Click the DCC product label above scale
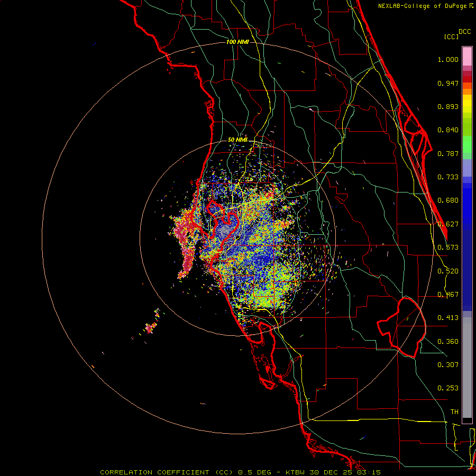The width and height of the screenshot is (476, 476). point(465,32)
